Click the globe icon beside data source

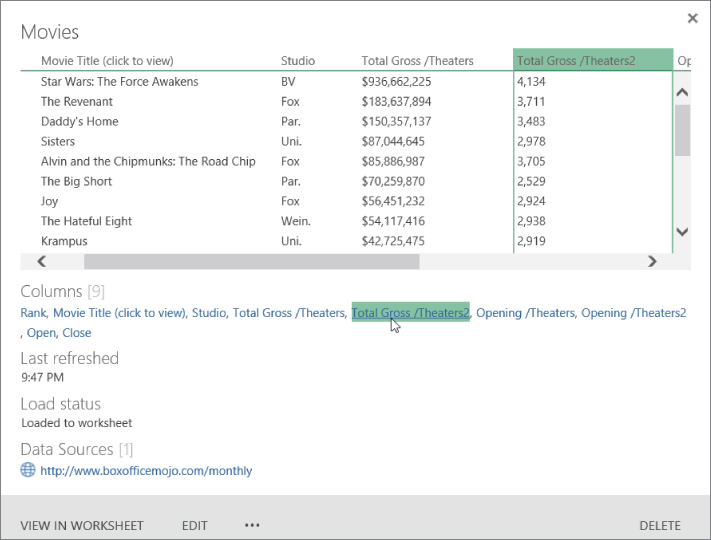tap(28, 470)
